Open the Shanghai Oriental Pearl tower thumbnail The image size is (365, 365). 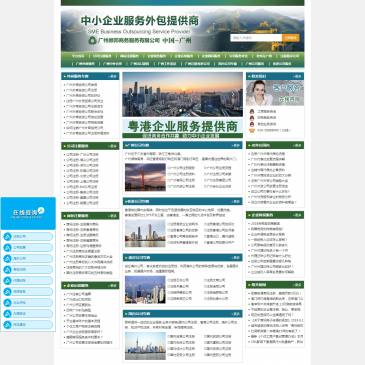[x=145, y=346]
